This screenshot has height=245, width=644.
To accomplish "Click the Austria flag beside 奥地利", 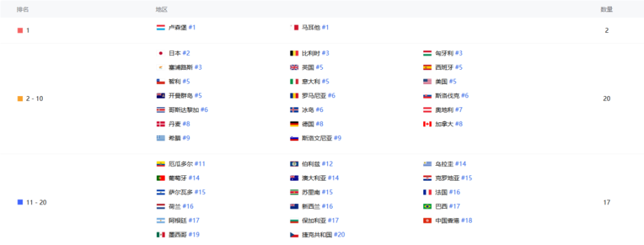I will pos(427,110).
